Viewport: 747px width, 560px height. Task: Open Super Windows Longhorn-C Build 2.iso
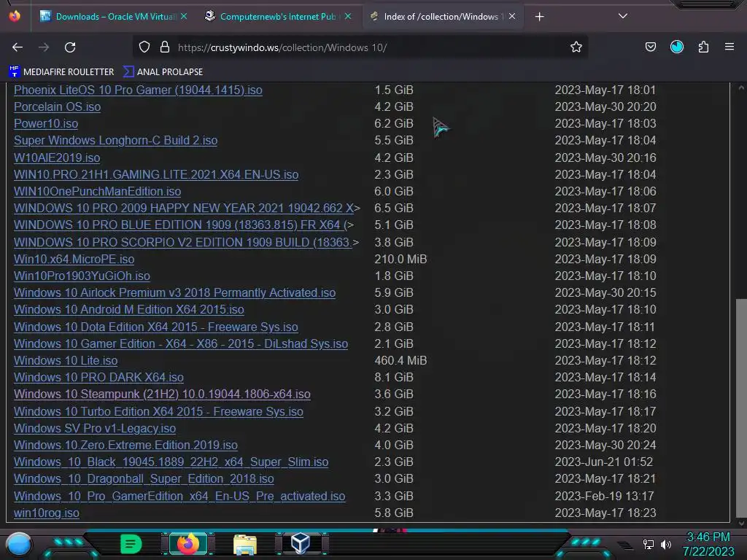116,141
